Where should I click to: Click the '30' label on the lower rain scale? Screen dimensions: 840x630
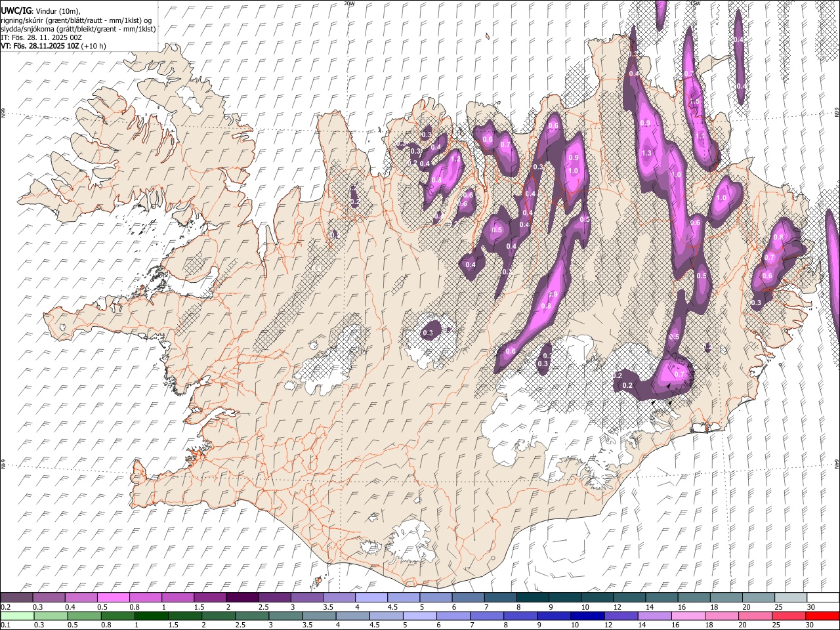pos(808,625)
